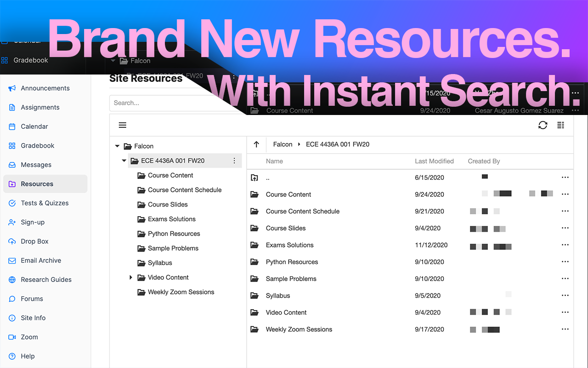This screenshot has height=368, width=588.
Task: Click the Tests & Quizzes check icon
Action: (12, 203)
